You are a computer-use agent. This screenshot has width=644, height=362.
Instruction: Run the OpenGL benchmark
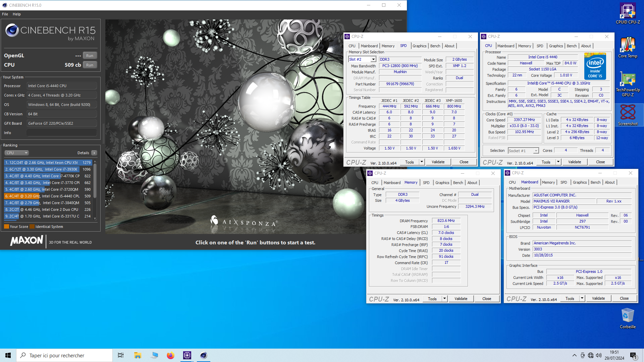coord(90,56)
